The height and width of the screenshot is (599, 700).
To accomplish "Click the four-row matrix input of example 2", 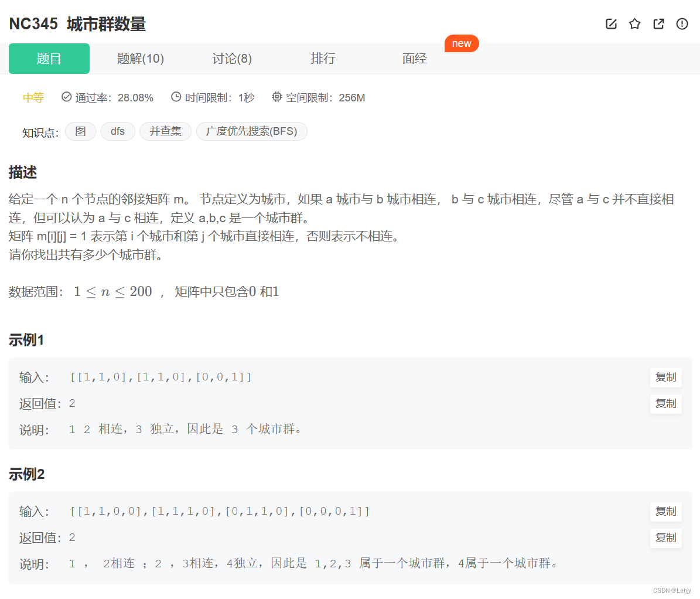I will point(220,511).
